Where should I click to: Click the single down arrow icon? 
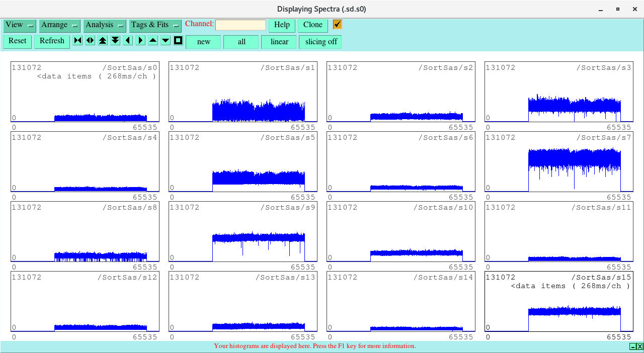point(166,41)
